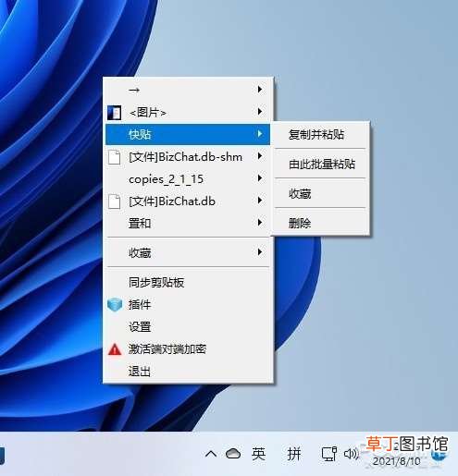Choose 复制并粘贴 in the submenu
The height and width of the screenshot is (476, 458).
pyautogui.click(x=320, y=135)
